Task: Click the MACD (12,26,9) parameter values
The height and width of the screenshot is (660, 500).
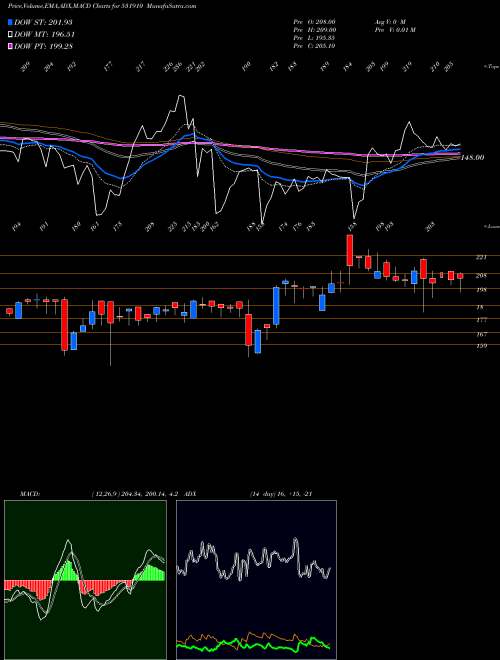Action: click(x=136, y=494)
